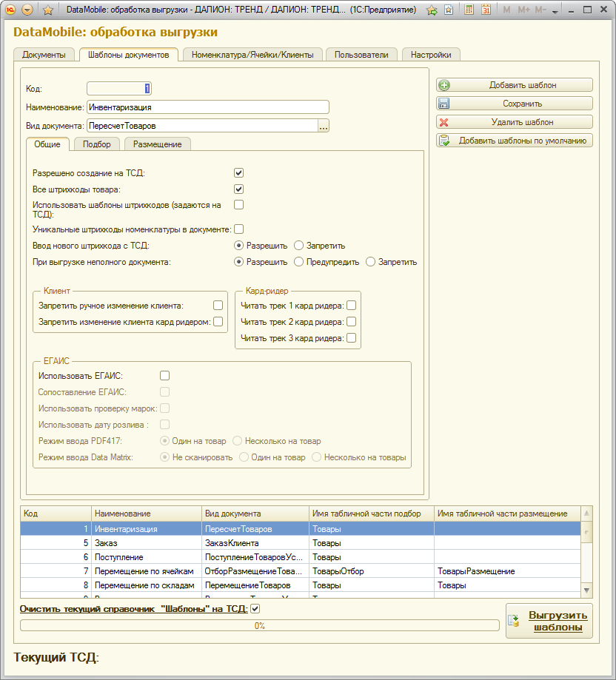Open the calculator from title bar
The height and width of the screenshot is (680, 616).
tap(469, 10)
